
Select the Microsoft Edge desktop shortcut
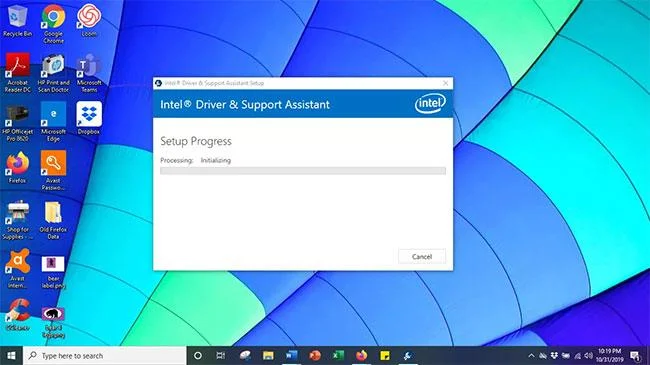tap(53, 122)
